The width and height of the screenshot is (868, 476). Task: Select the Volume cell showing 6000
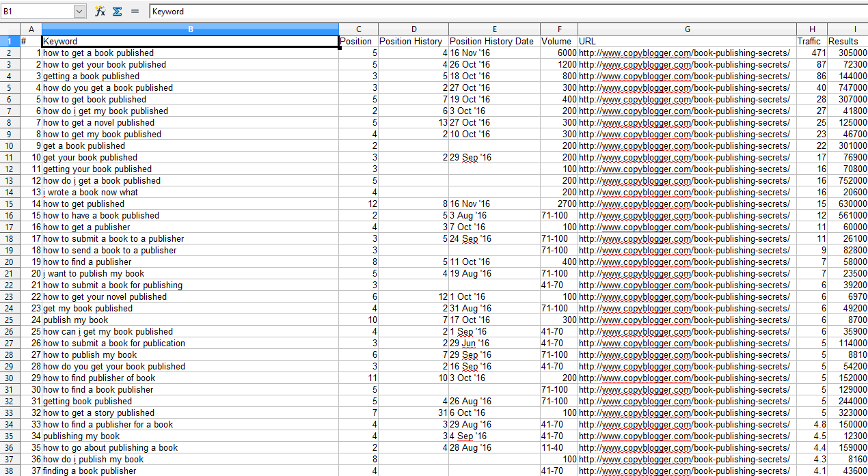pos(558,53)
